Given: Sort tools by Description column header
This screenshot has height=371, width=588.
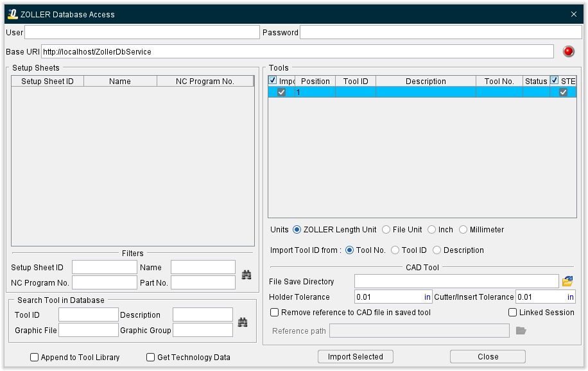Looking at the screenshot, I should pyautogui.click(x=426, y=81).
